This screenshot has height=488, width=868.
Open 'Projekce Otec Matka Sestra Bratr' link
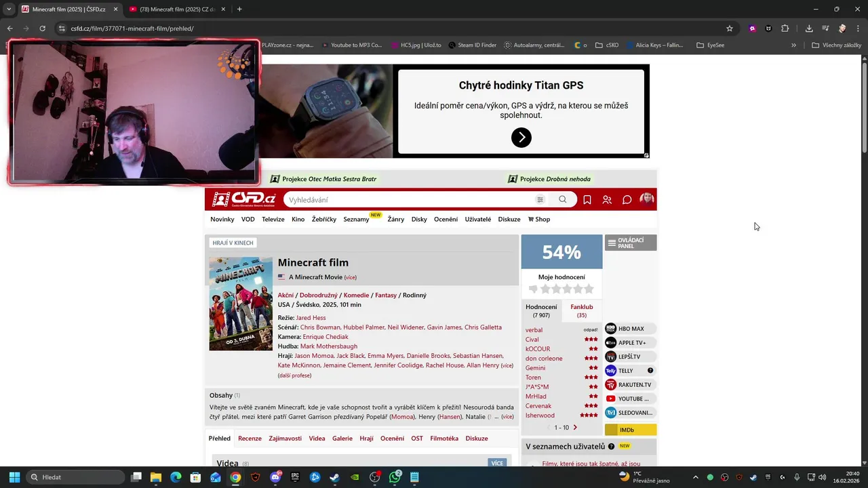[x=323, y=179]
